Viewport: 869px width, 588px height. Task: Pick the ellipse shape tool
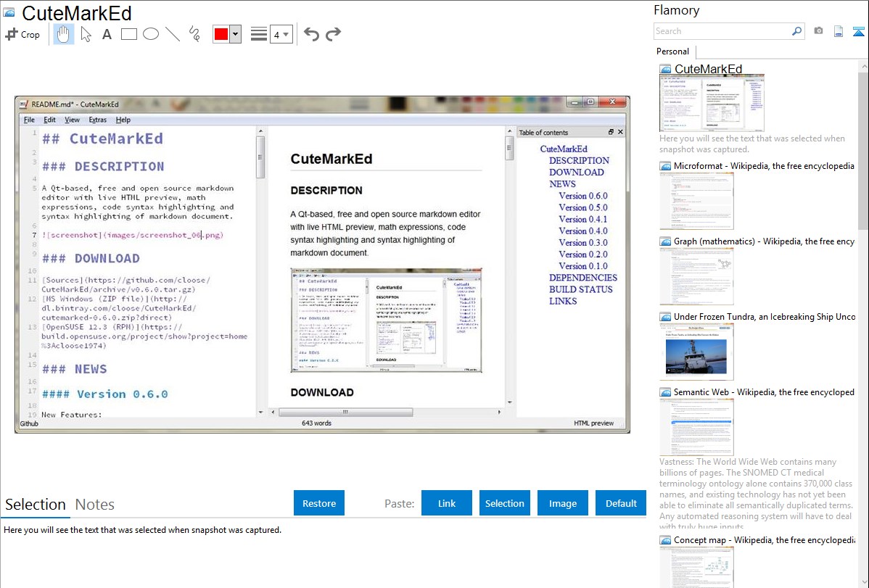(151, 34)
